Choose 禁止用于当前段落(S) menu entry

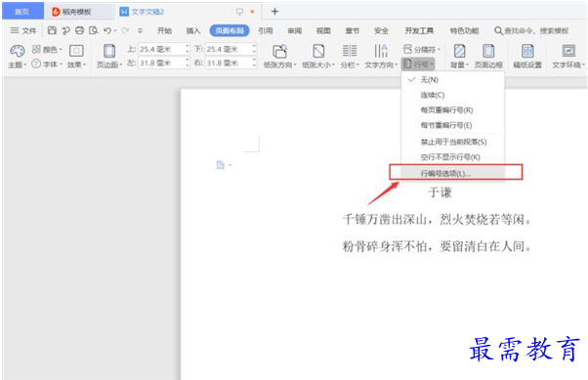point(452,142)
